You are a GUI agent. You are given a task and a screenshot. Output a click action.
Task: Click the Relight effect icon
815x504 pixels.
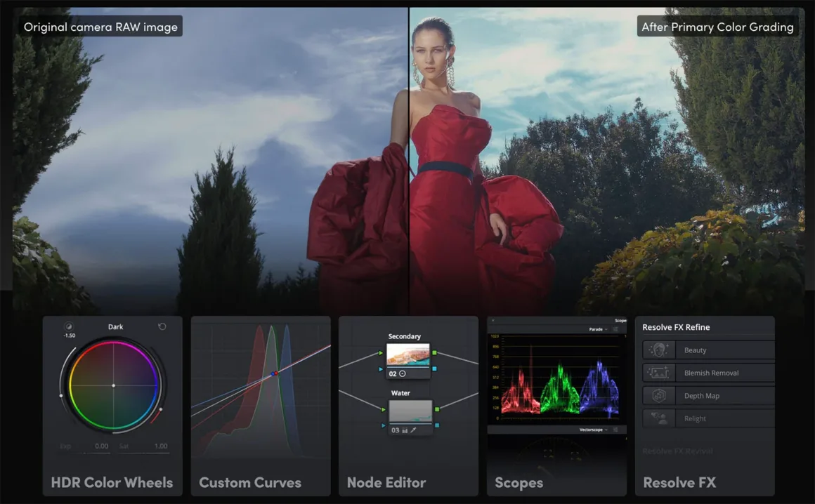click(659, 418)
